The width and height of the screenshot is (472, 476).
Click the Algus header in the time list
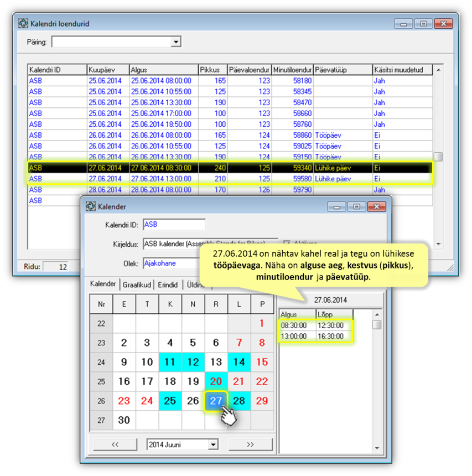tap(298, 314)
